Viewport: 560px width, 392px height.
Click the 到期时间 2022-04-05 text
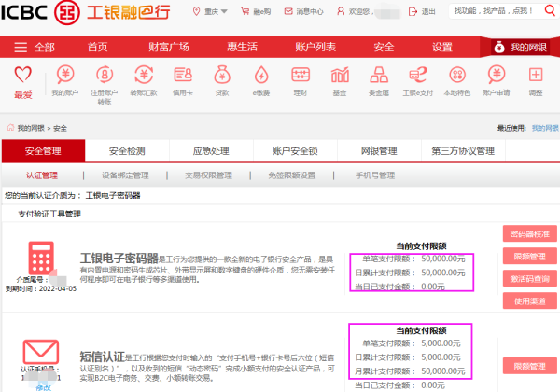click(41, 288)
